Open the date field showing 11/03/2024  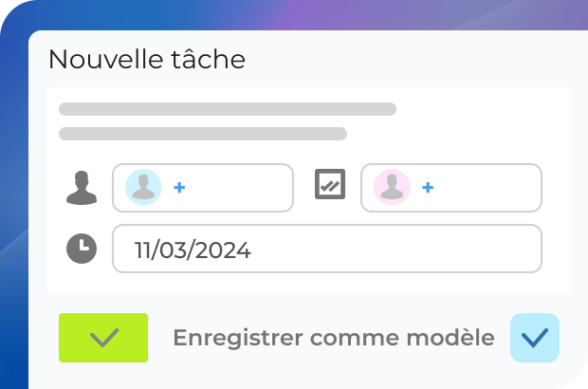[326, 249]
